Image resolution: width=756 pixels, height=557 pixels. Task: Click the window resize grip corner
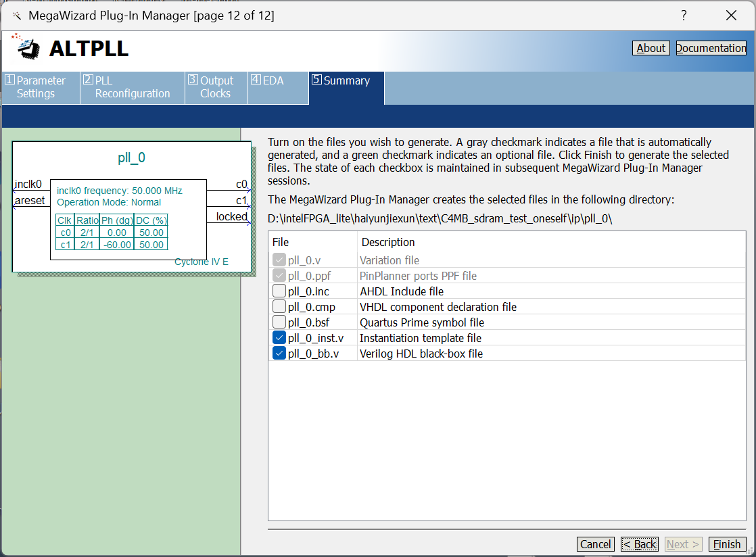(x=750, y=551)
